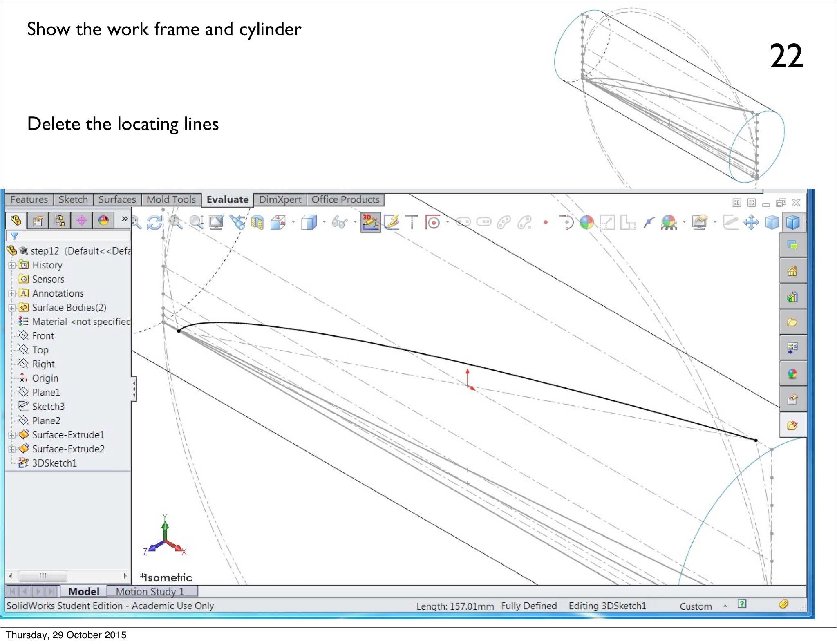Select 3DSketch1 in the feature tree

pyautogui.click(x=54, y=463)
